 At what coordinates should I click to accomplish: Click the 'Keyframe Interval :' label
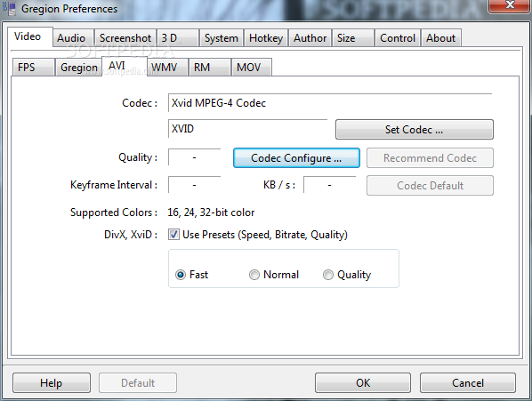click(x=114, y=185)
